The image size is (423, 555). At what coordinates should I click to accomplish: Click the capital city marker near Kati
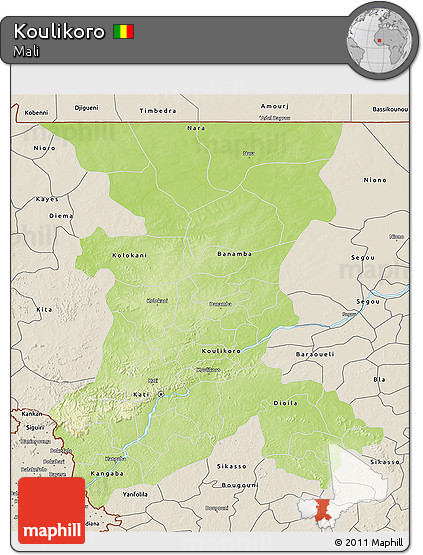(x=161, y=394)
